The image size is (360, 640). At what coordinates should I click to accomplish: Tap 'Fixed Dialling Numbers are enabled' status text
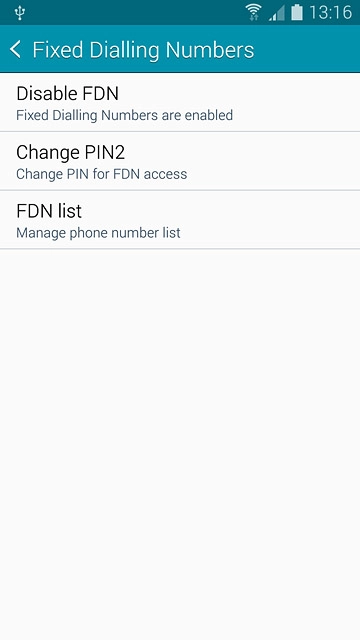tap(124, 116)
